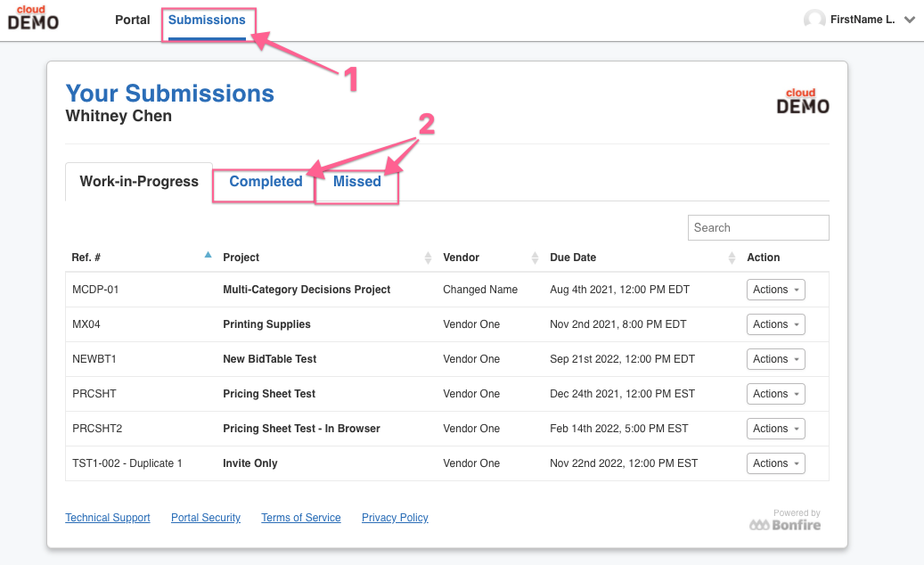Open Actions dropdown for Printing Supplies
This screenshot has width=924, height=565.
(x=775, y=324)
